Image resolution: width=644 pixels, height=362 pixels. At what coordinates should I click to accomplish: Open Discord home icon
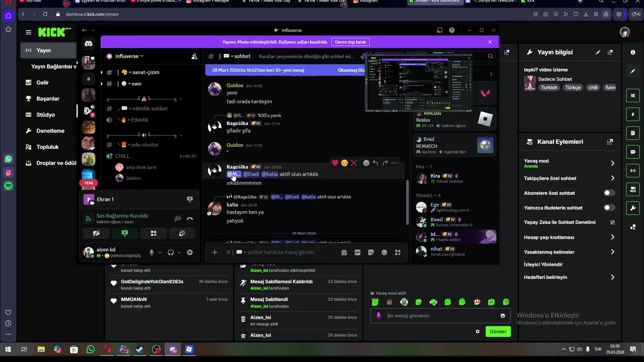pyautogui.click(x=89, y=44)
